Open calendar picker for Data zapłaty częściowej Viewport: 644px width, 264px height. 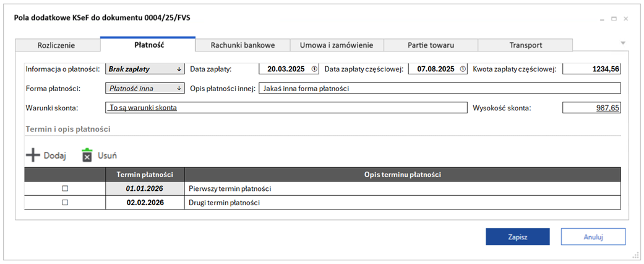(463, 69)
